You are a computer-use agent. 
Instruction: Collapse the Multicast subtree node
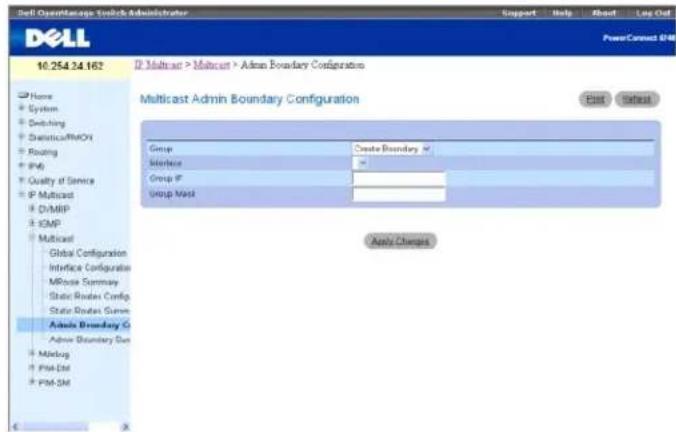click(31, 238)
